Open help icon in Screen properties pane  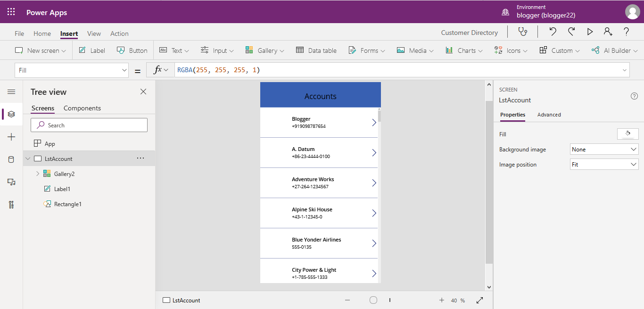[634, 96]
